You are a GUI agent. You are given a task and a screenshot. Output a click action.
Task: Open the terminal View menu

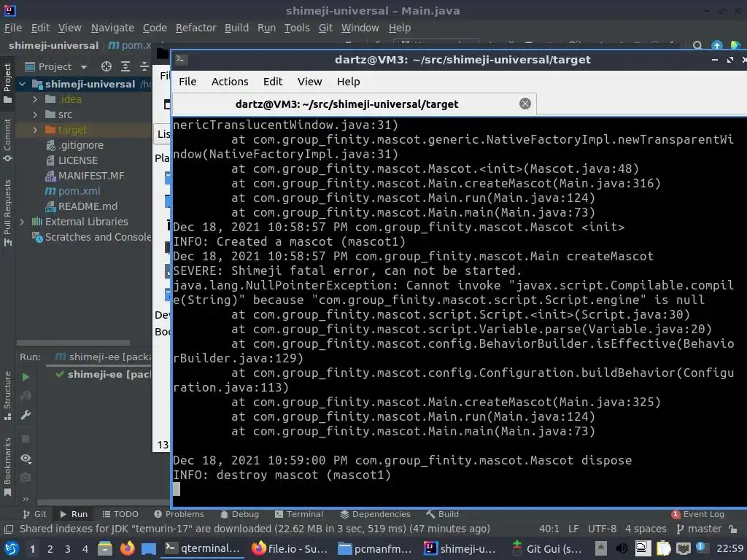pos(309,82)
